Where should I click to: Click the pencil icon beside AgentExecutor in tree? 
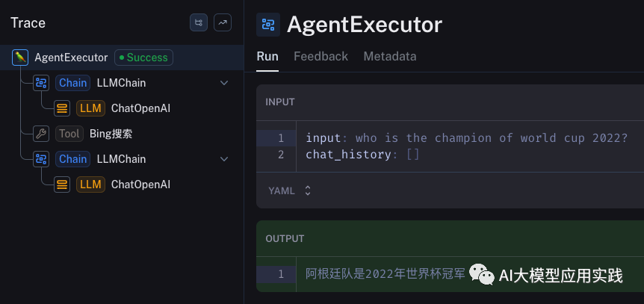(20, 57)
